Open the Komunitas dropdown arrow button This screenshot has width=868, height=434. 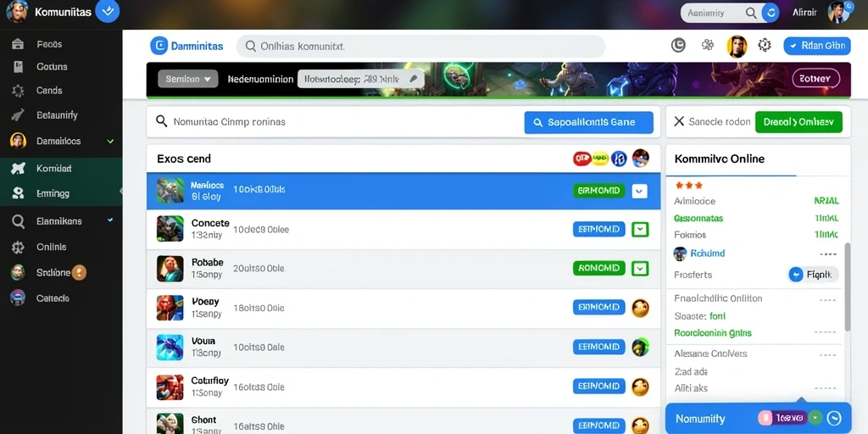click(108, 11)
